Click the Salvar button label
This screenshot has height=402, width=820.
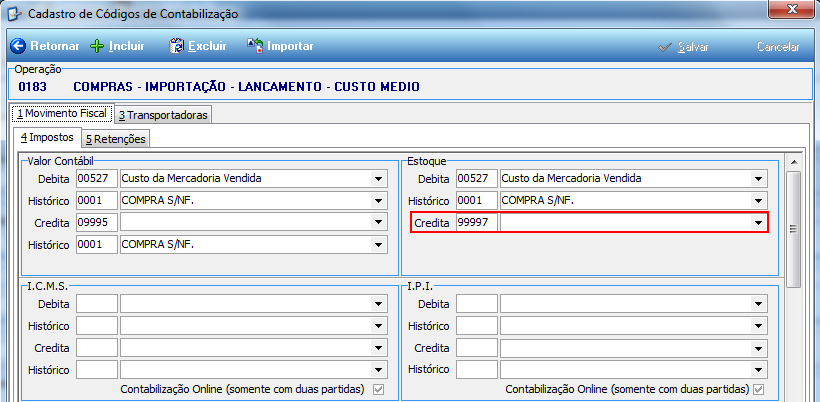pyautogui.click(x=693, y=47)
